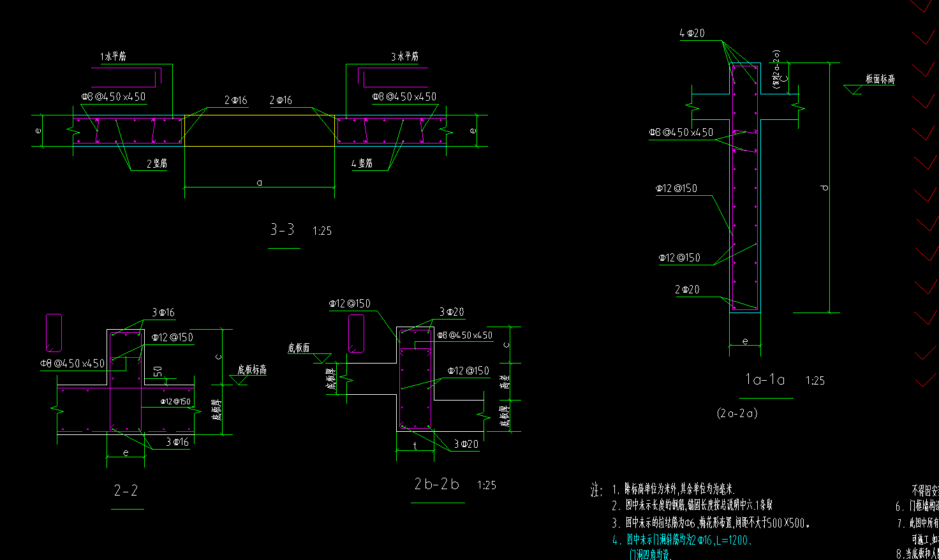Select the '注:' notes heading
The width and height of the screenshot is (939, 560).
tap(596, 490)
